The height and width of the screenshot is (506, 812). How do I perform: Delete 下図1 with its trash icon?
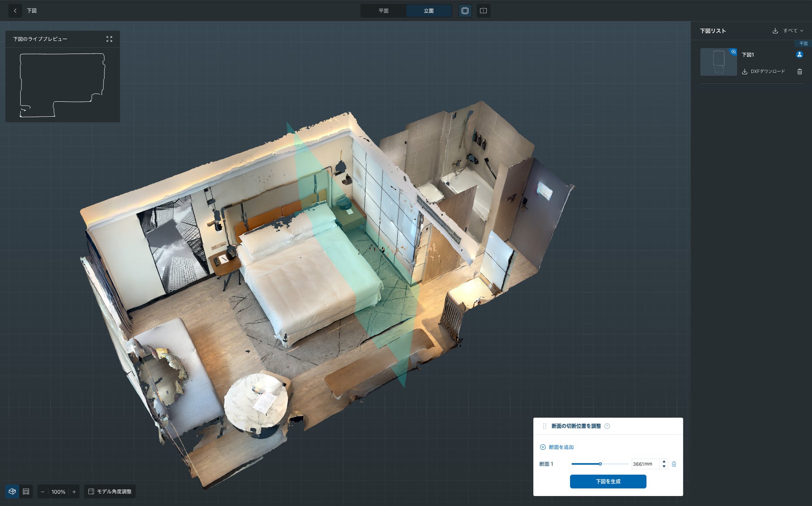(800, 72)
